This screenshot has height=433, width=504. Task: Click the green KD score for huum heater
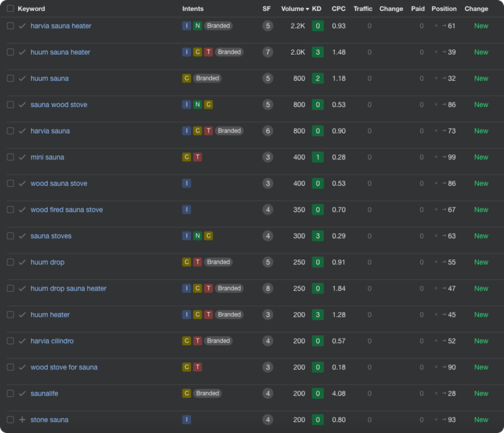point(318,315)
